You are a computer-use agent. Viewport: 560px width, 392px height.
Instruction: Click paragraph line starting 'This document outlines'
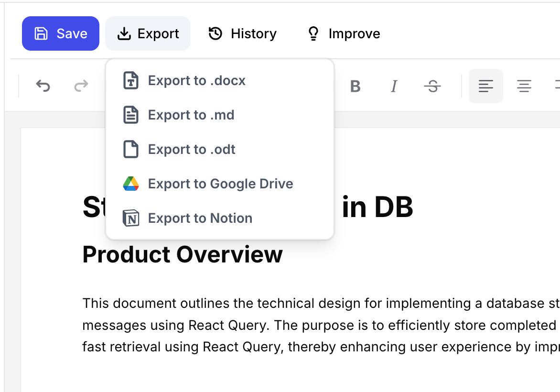321,304
